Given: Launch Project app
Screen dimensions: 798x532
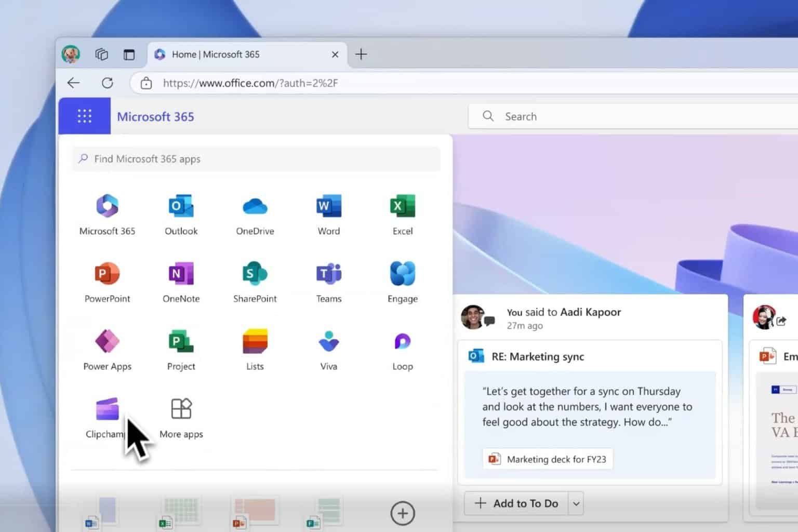Looking at the screenshot, I should (x=181, y=341).
